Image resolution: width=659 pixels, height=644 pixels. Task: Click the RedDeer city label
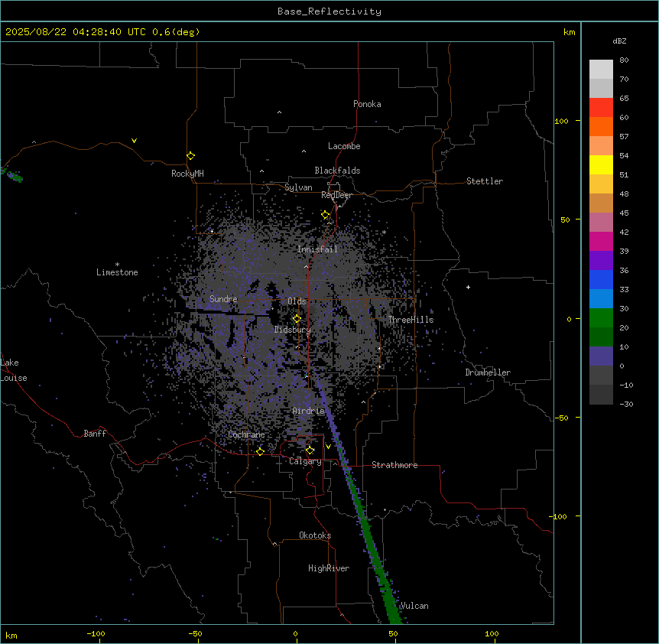[x=336, y=195]
